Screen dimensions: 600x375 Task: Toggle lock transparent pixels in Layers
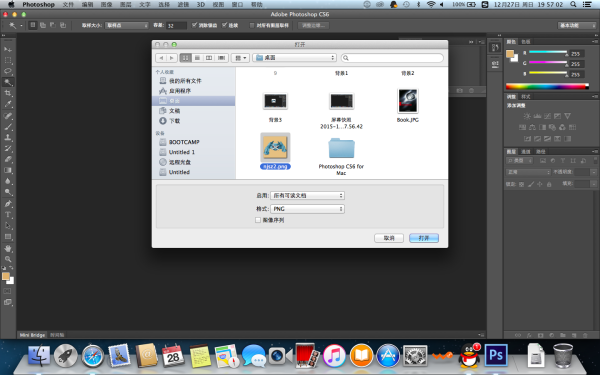coord(522,184)
